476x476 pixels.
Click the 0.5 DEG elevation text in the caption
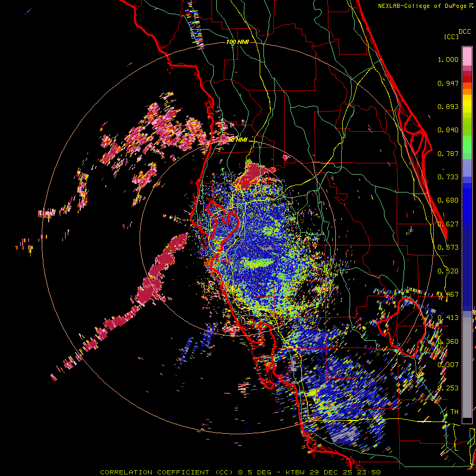(x=255, y=472)
